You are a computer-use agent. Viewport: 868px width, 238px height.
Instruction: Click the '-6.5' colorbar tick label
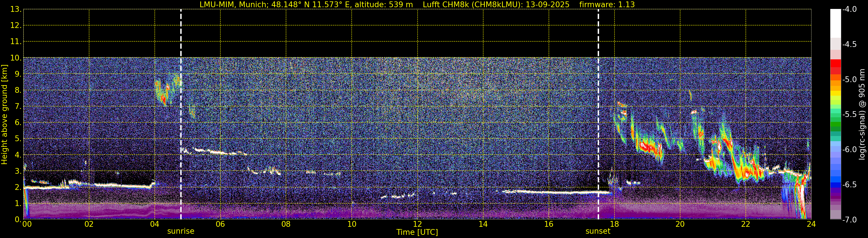850,184
